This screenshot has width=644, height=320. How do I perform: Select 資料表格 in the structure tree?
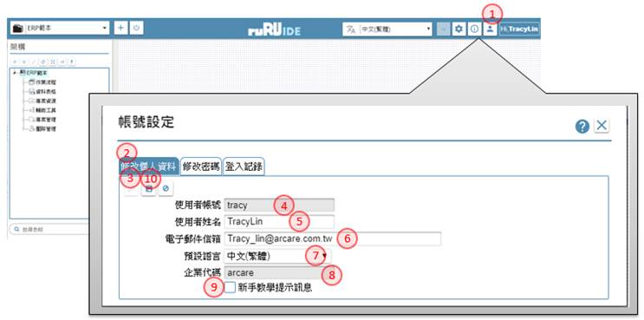tap(45, 92)
